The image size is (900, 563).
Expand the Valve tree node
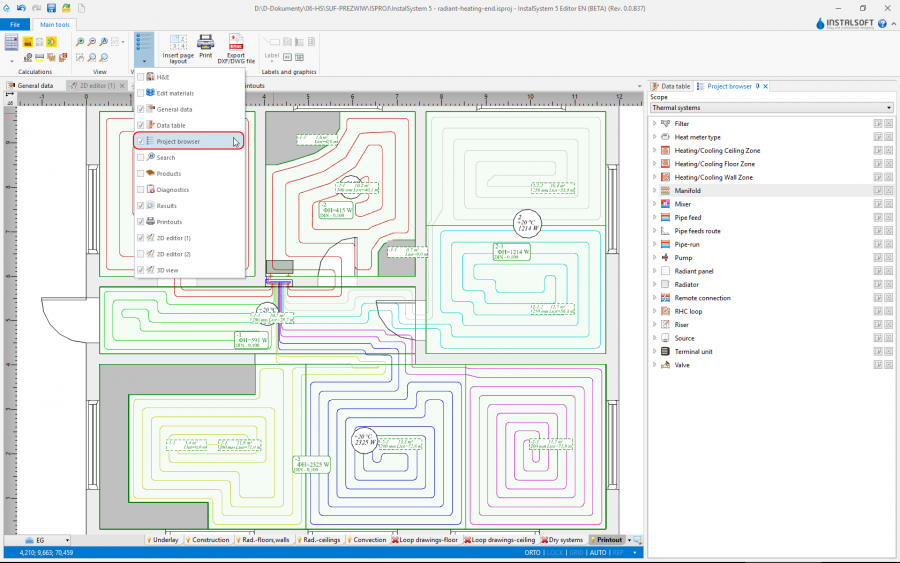coord(654,365)
